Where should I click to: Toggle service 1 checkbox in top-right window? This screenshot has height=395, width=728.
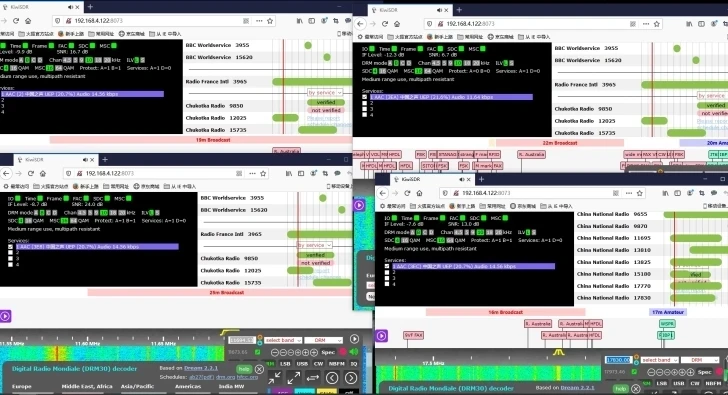click(x=364, y=97)
